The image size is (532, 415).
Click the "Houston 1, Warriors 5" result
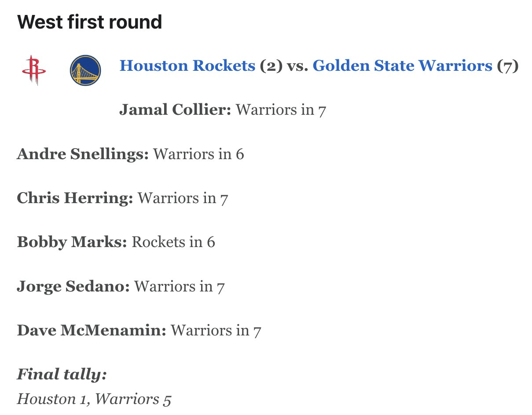click(94, 399)
